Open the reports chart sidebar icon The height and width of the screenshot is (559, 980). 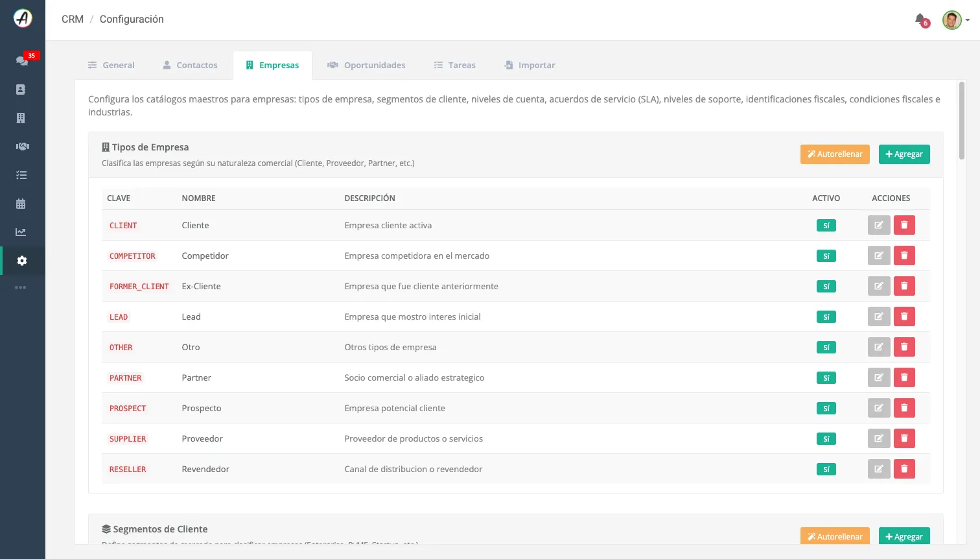click(21, 232)
